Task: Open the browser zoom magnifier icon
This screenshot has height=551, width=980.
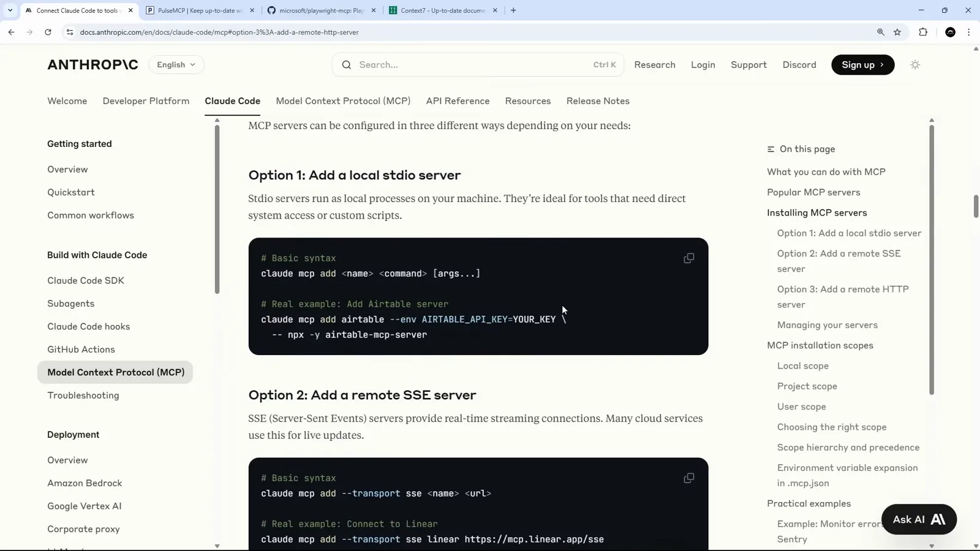Action: [880, 32]
